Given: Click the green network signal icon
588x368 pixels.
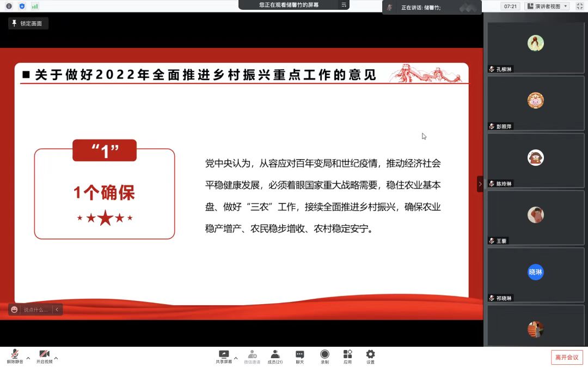Looking at the screenshot, I should pyautogui.click(x=35, y=6).
